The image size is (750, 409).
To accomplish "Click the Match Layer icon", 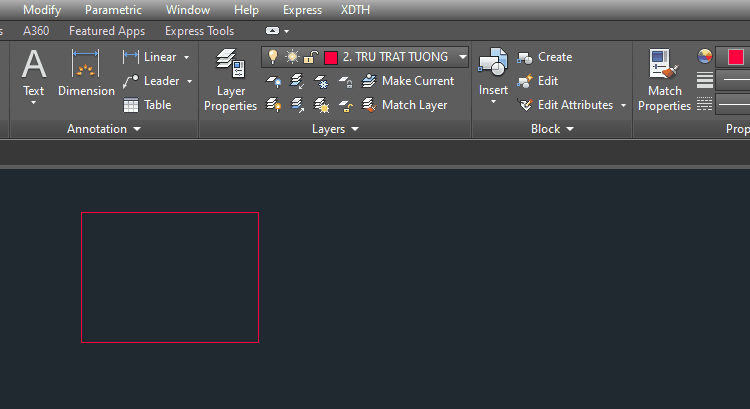I will pyautogui.click(x=369, y=105).
